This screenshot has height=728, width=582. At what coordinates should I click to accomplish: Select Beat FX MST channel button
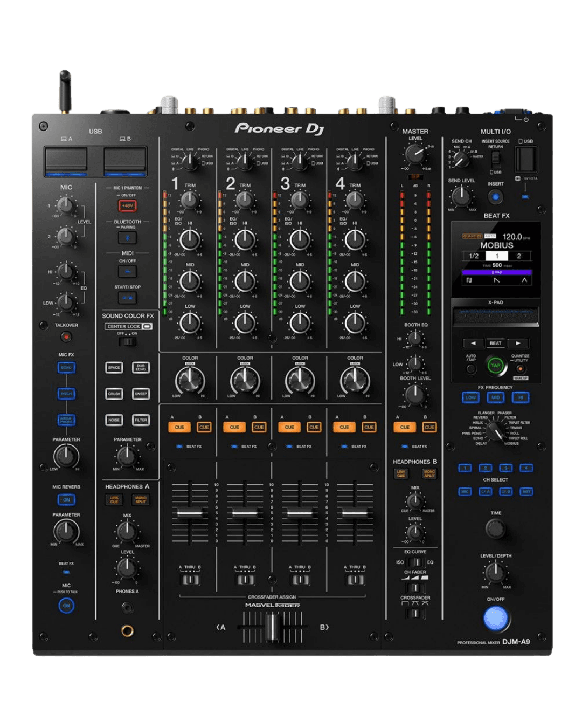coord(526,491)
